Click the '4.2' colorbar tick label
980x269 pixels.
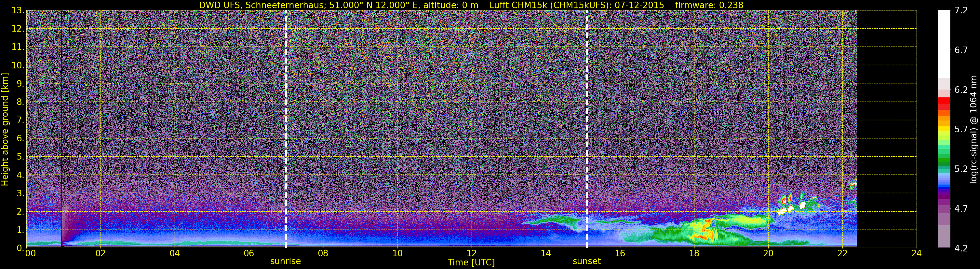click(961, 248)
